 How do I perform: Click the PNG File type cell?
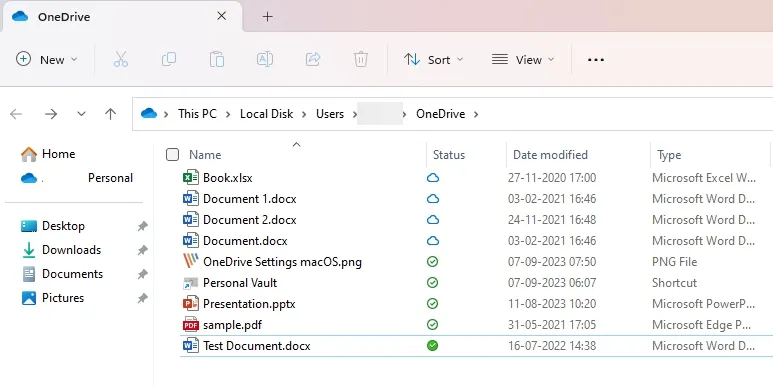pyautogui.click(x=674, y=262)
